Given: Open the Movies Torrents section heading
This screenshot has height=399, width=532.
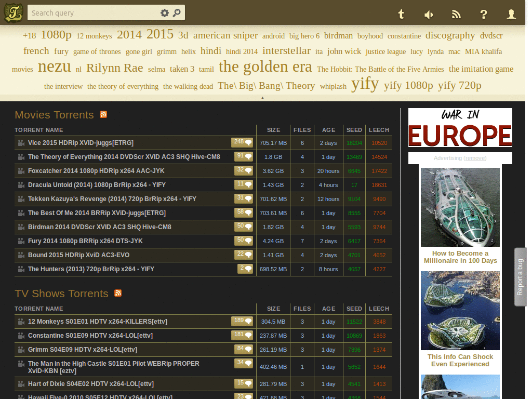Looking at the screenshot, I should point(54,115).
